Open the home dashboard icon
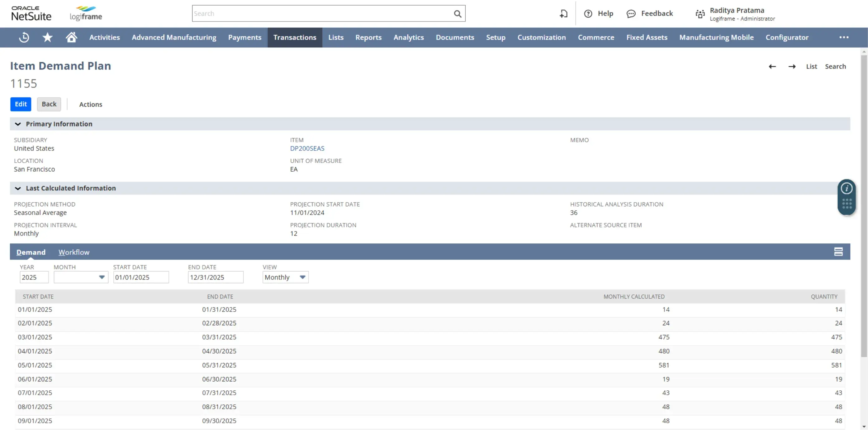Screen dimensions: 868x430 point(71,37)
